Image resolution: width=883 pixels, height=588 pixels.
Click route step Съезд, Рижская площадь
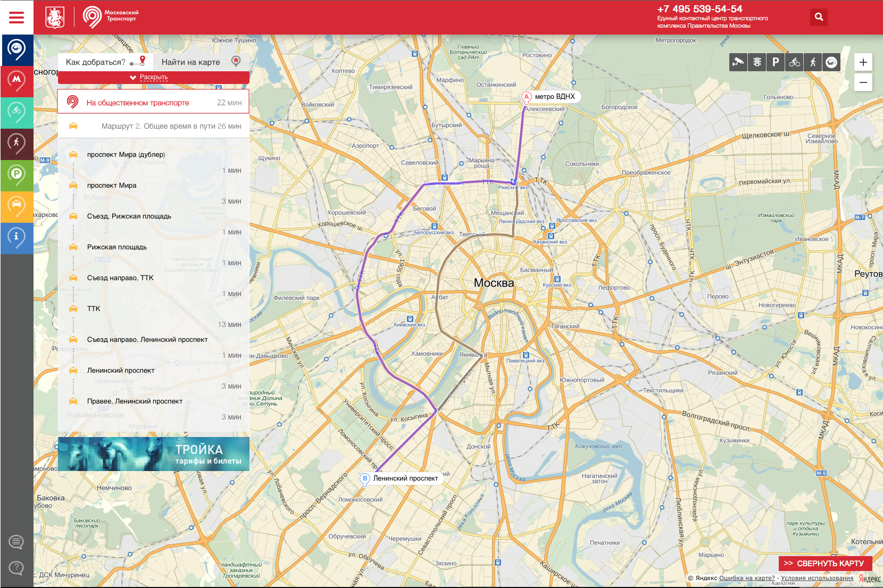click(x=129, y=216)
